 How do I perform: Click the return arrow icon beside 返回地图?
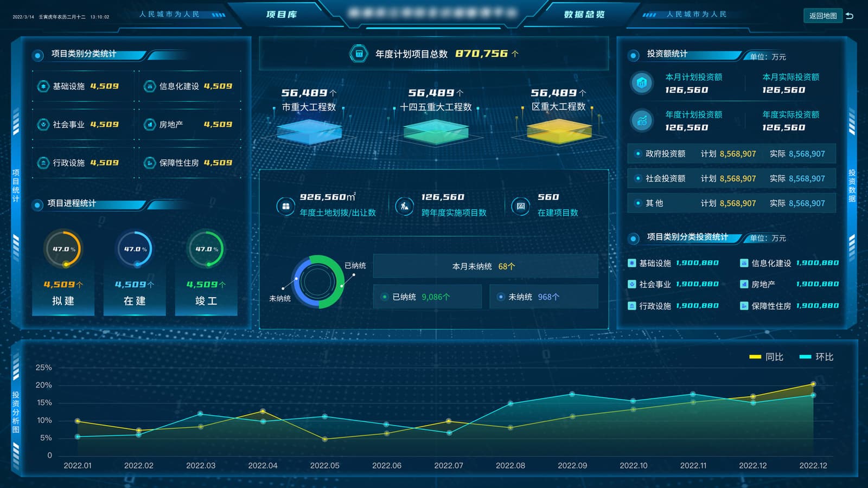tap(850, 16)
